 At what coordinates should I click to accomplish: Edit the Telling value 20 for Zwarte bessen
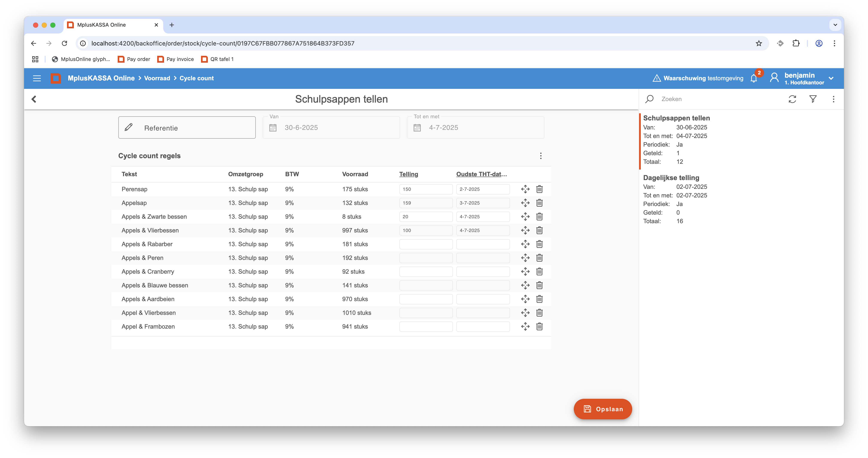pyautogui.click(x=426, y=217)
